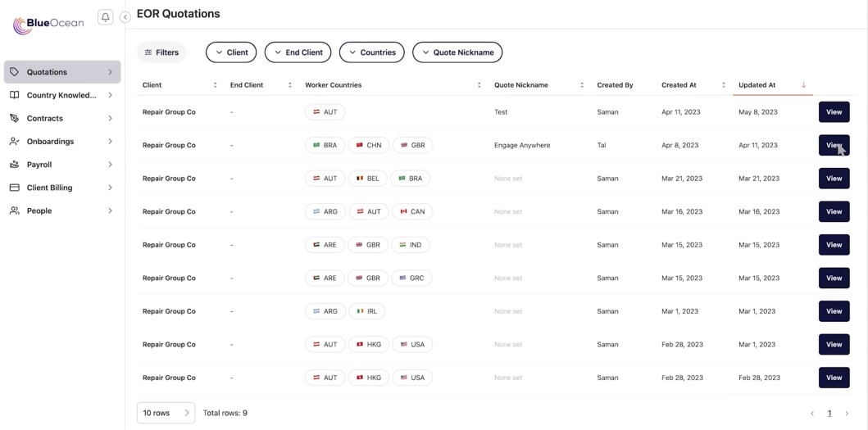Screen dimensions: 868x430
Task: Open the Quotations menu item
Action: [x=62, y=72]
